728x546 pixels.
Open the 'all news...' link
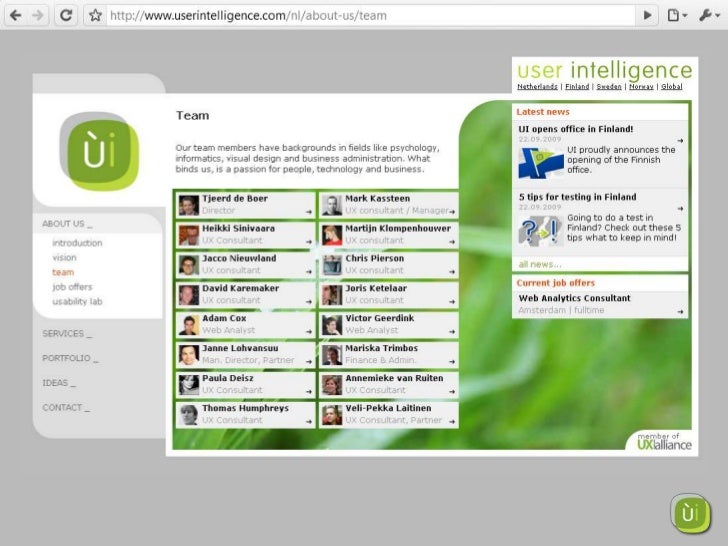pyautogui.click(x=540, y=264)
